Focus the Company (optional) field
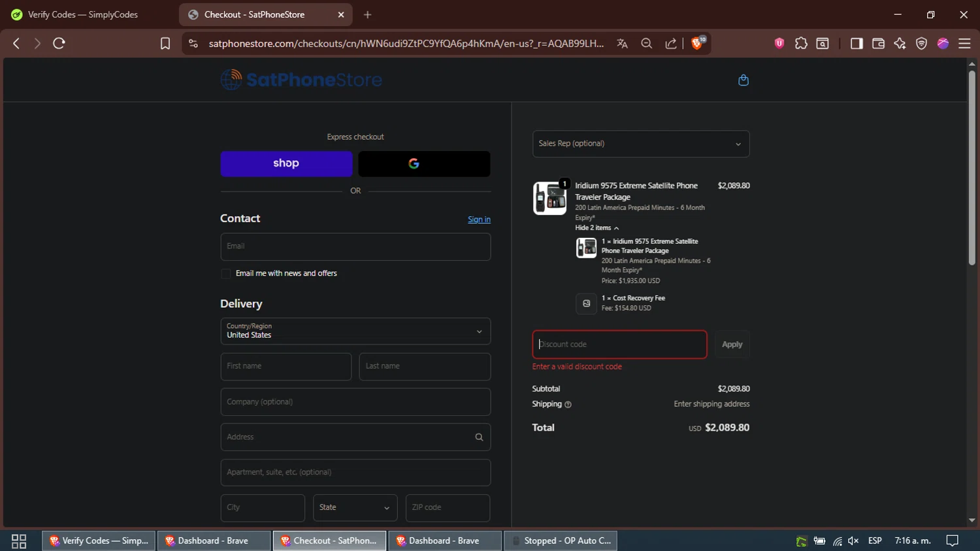This screenshot has width=980, height=551. (355, 402)
